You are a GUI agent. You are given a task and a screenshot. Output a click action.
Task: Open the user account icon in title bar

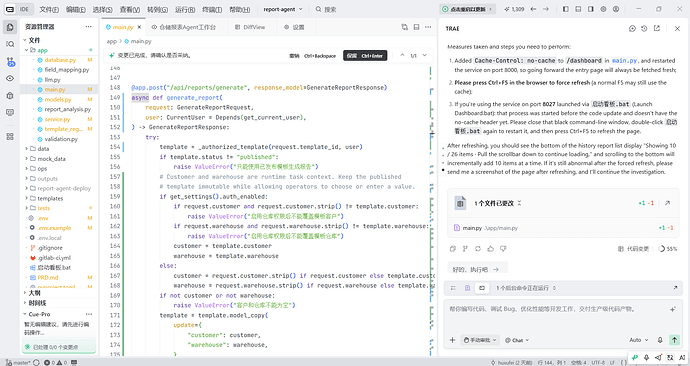(x=616, y=9)
